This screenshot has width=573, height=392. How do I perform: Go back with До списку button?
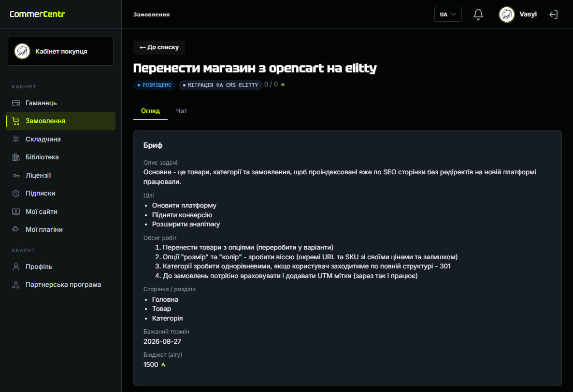point(159,47)
